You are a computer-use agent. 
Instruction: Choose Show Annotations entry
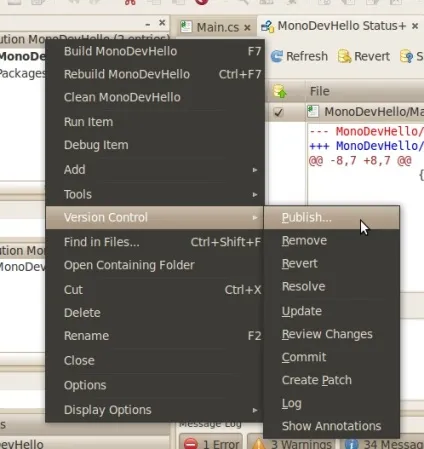point(332,426)
